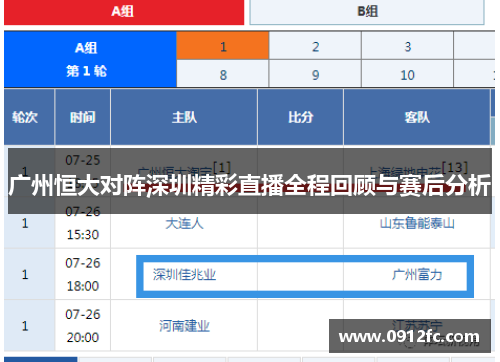
Task: Open the 深圳佳兆业 team link
Action: click(184, 275)
